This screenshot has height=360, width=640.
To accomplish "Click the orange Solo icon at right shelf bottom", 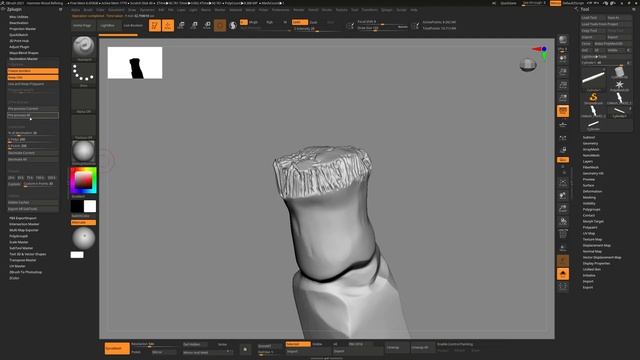I will (563, 273).
